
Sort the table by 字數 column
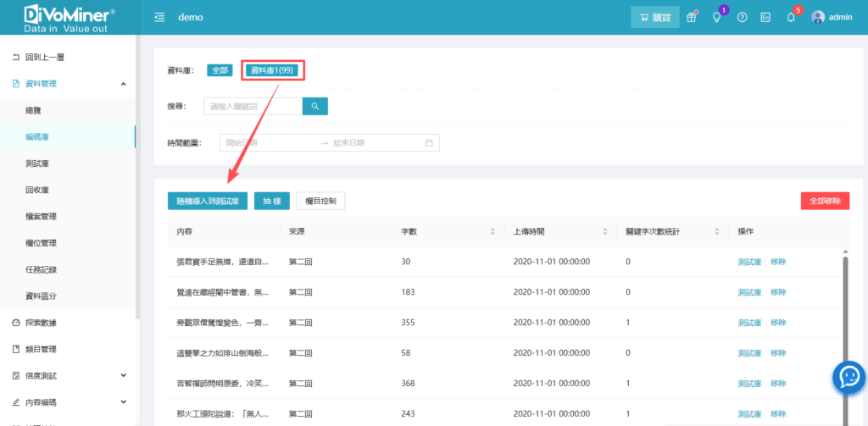pyautogui.click(x=492, y=231)
